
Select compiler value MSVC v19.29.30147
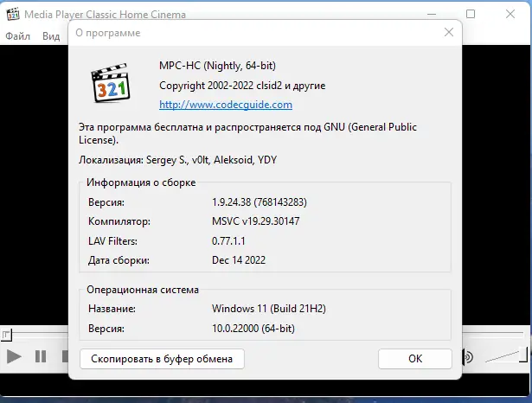[255, 221]
